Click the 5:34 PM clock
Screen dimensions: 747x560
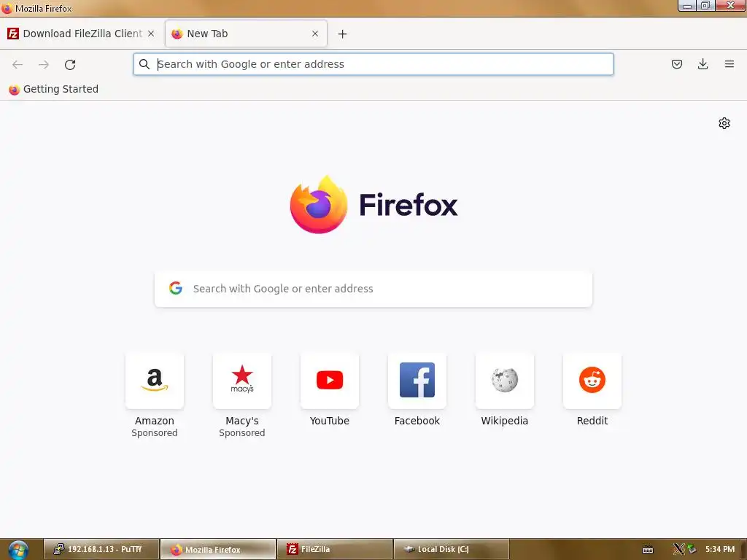[720, 550]
